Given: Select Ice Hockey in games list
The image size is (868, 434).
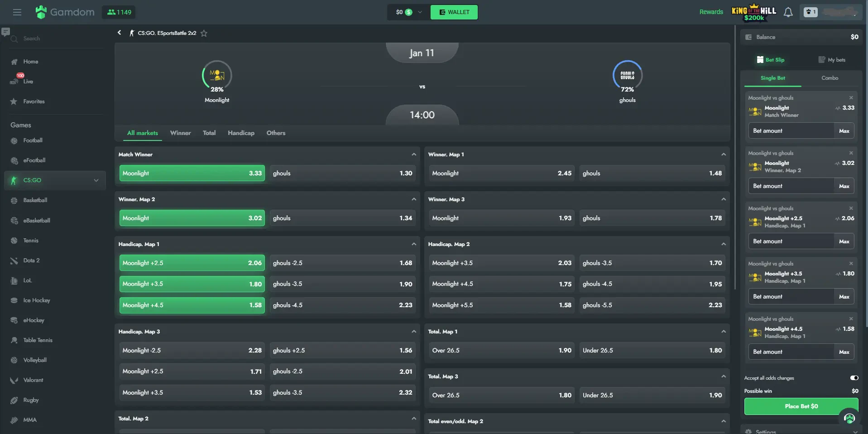Looking at the screenshot, I should point(36,300).
